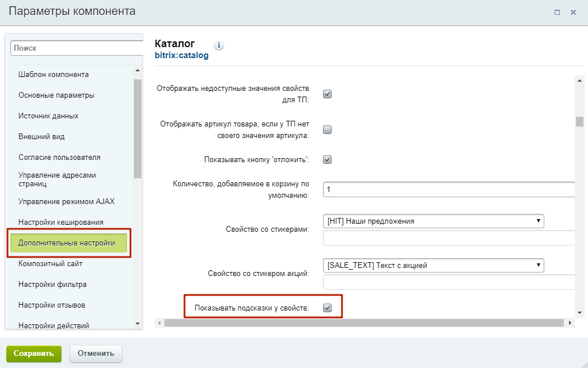Open the [HIT] Наши предложения dropdown
This screenshot has height=368, width=588.
pyautogui.click(x=433, y=221)
